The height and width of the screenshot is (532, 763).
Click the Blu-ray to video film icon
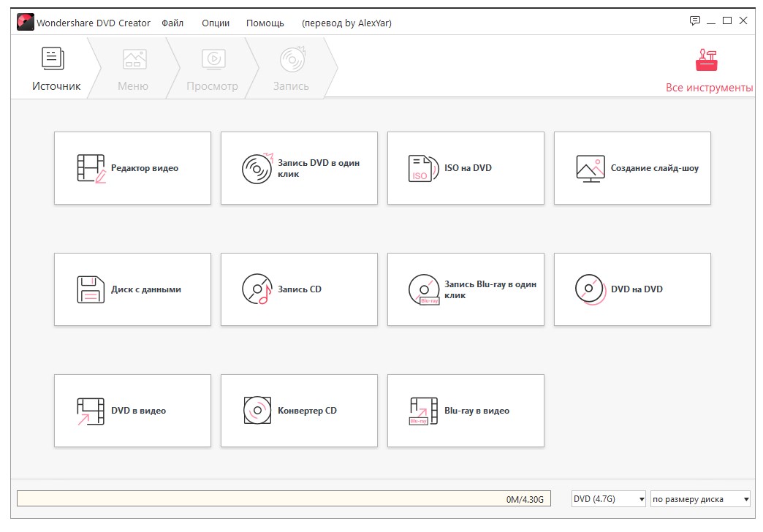(423, 411)
